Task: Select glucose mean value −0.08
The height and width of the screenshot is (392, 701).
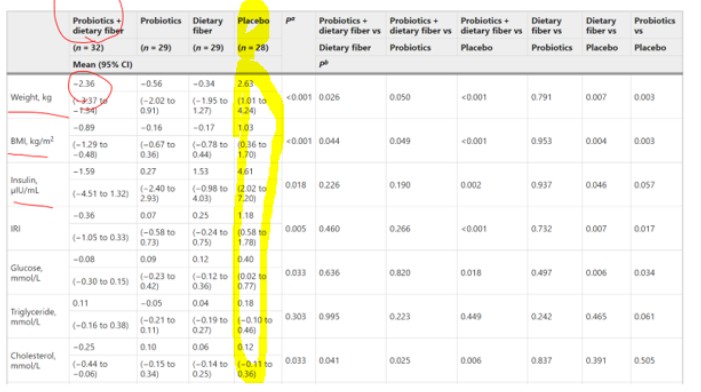Action: point(84,259)
